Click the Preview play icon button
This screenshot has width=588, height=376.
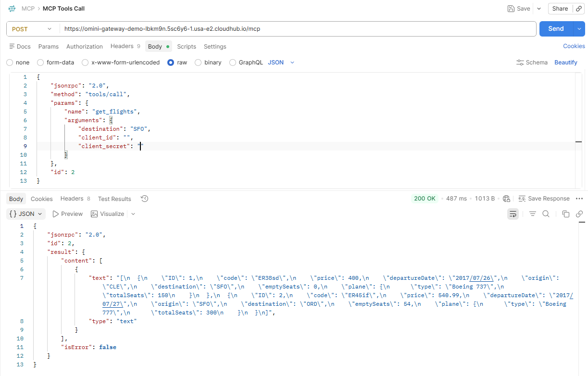[x=67, y=214]
